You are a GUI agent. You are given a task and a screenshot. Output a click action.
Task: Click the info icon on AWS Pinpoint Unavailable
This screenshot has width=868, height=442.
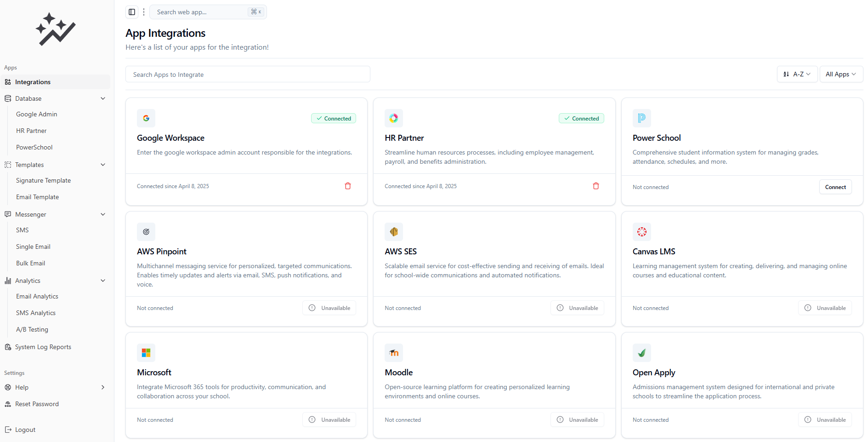coord(312,308)
